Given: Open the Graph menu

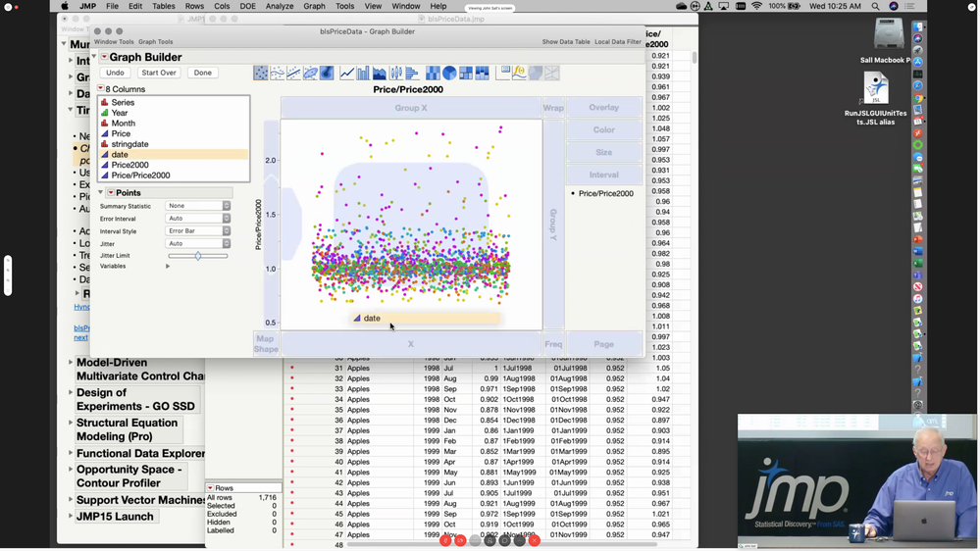Looking at the screenshot, I should pyautogui.click(x=314, y=6).
